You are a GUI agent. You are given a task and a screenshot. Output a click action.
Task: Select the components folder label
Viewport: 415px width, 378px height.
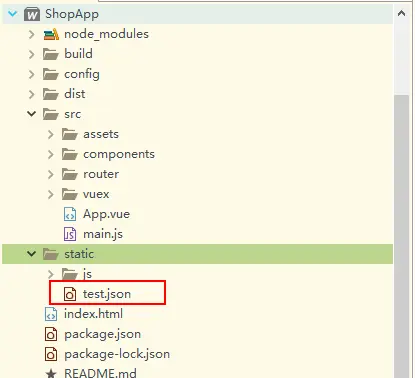point(119,154)
